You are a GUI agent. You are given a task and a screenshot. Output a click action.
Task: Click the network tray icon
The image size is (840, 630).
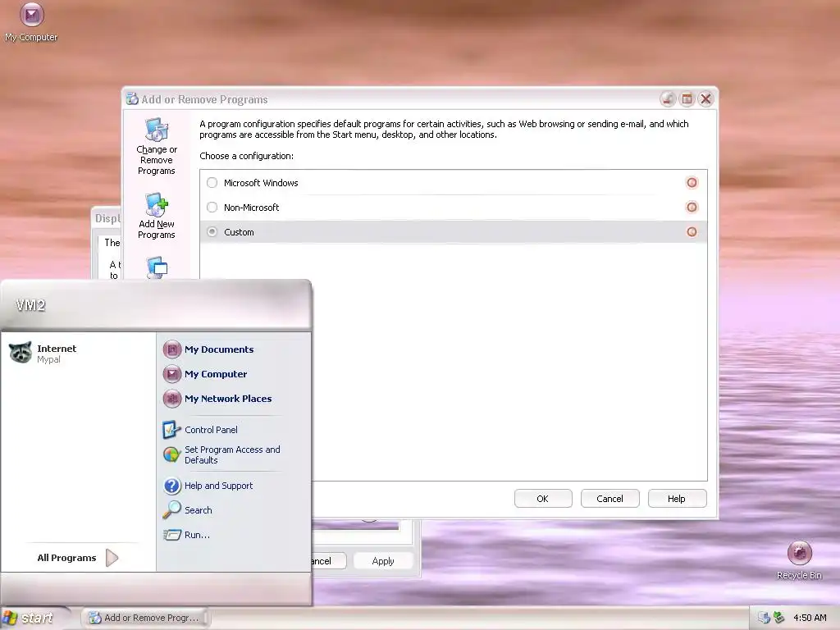click(x=764, y=618)
